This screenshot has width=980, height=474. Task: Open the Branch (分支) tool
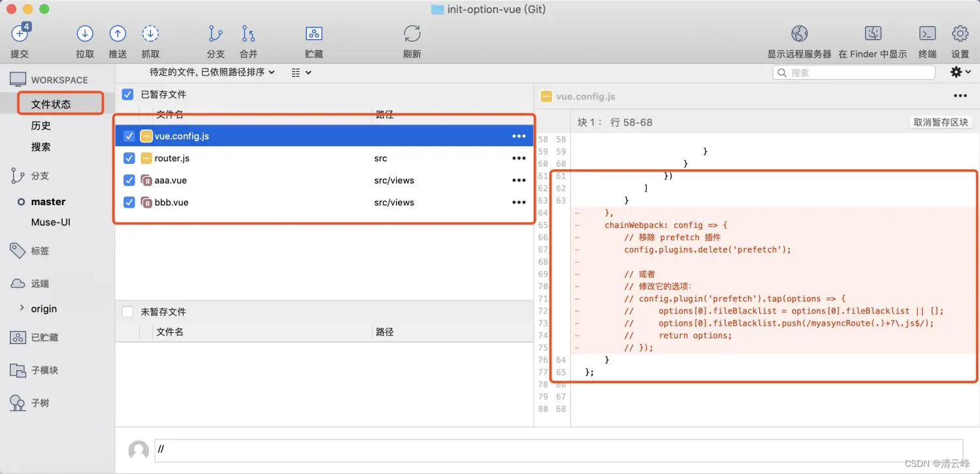216,33
